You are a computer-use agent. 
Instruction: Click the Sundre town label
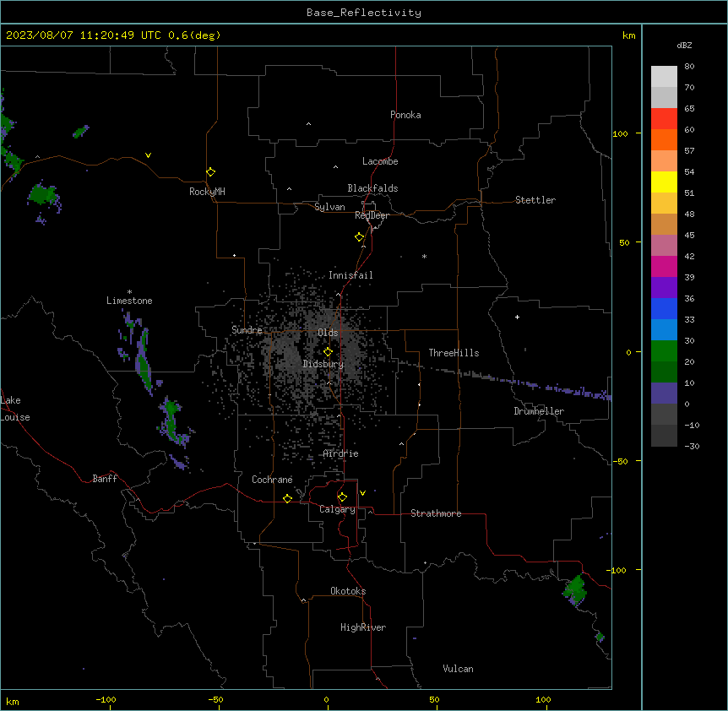point(247,330)
